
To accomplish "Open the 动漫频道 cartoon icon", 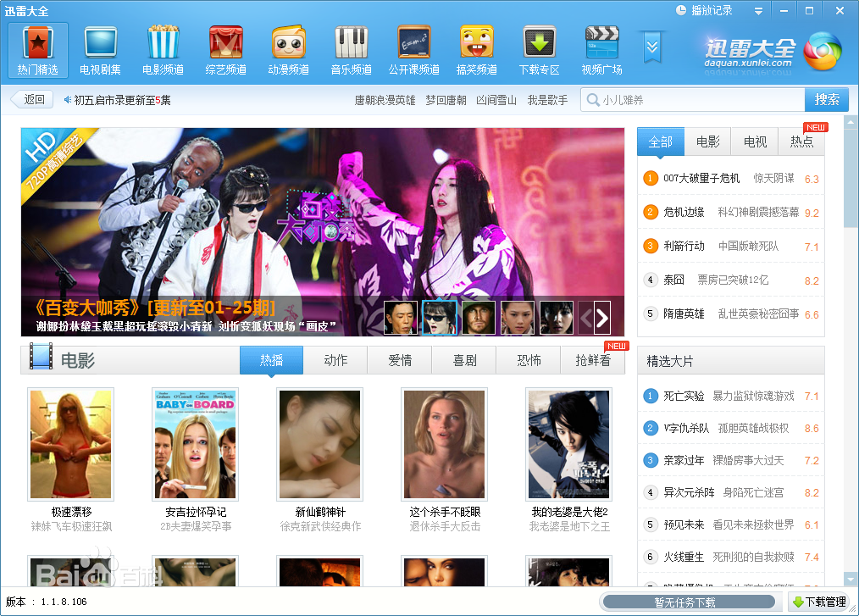I will point(289,50).
